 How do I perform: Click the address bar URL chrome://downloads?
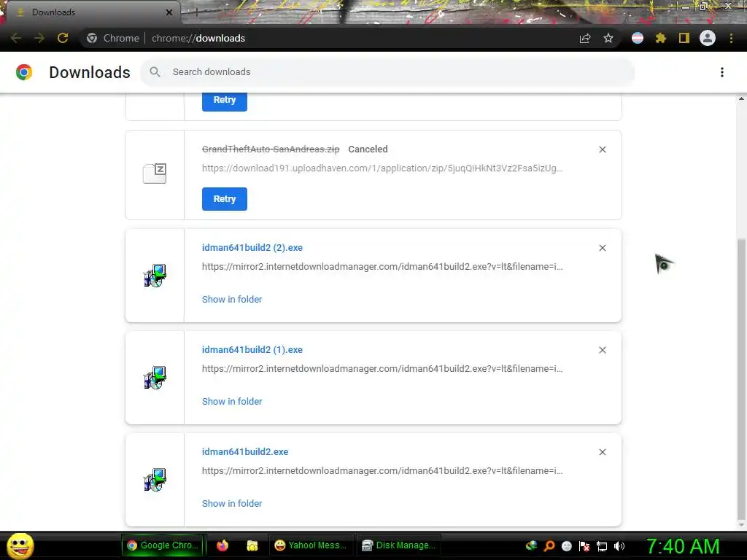coord(198,38)
